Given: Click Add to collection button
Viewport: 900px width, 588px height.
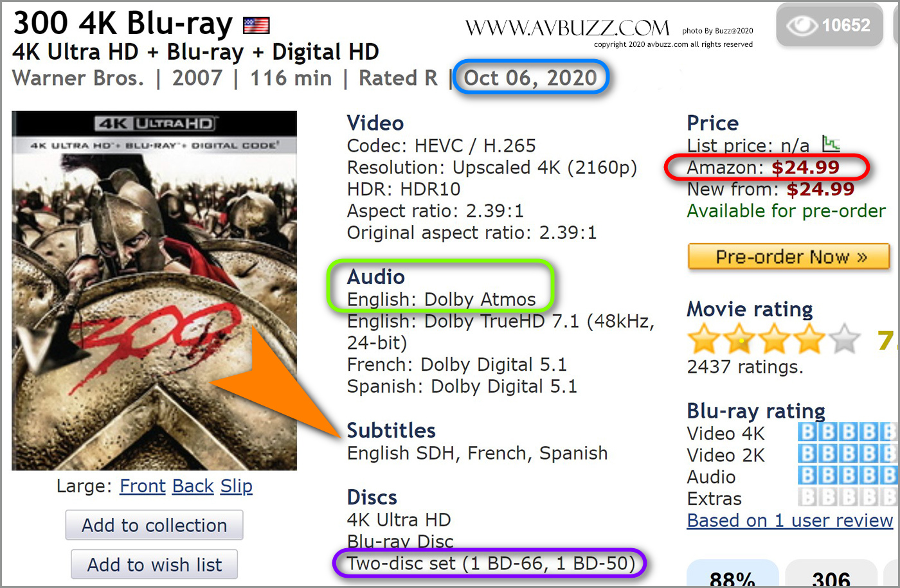Looking at the screenshot, I should coord(154,525).
